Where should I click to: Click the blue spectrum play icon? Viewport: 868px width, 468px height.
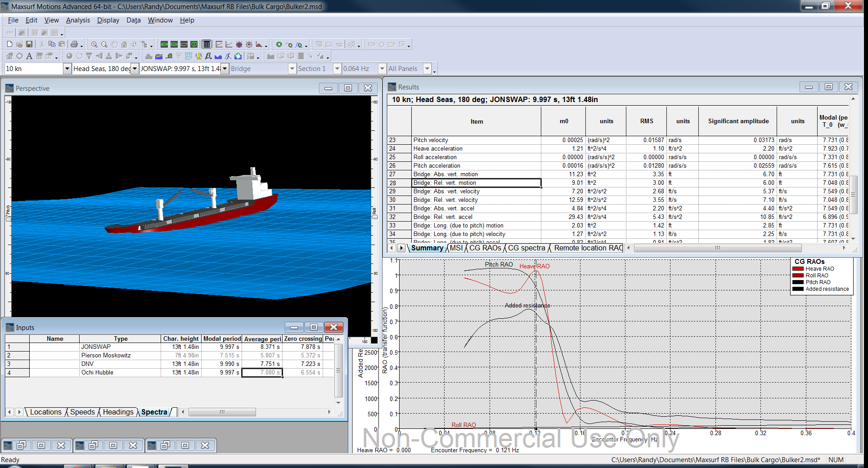[x=299, y=45]
